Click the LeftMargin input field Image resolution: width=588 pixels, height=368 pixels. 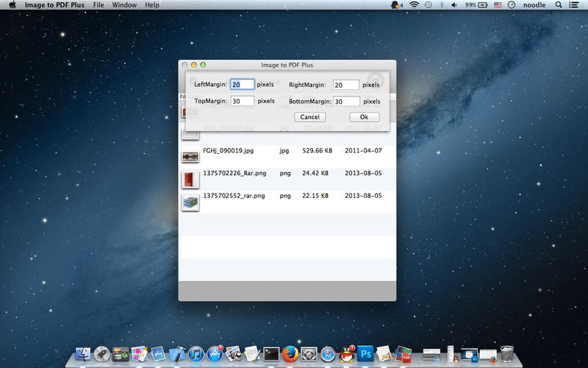(243, 85)
